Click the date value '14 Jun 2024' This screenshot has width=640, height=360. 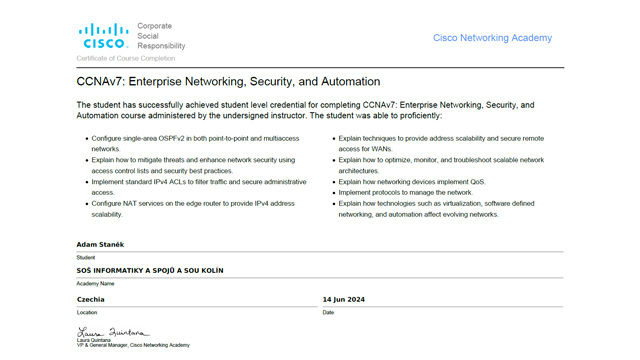(x=344, y=300)
